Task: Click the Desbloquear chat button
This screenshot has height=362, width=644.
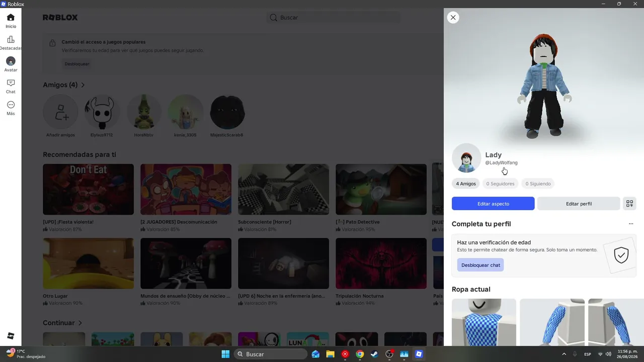Action: coord(480,265)
